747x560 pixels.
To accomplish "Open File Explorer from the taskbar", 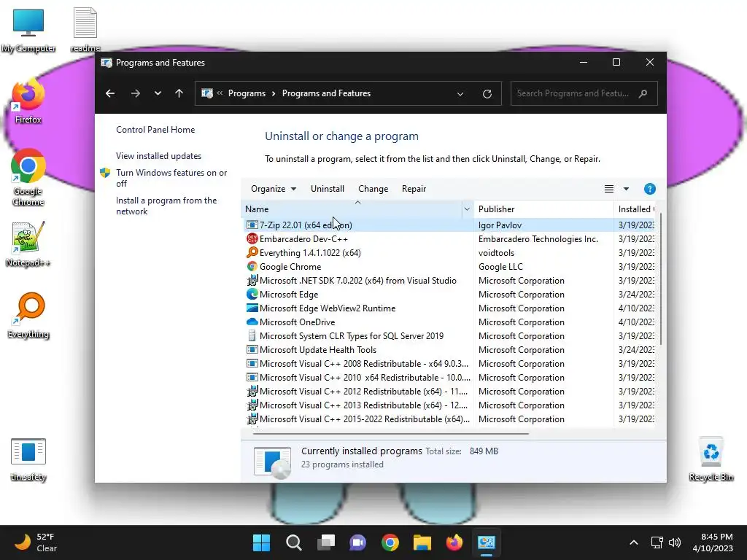I will (x=422, y=542).
